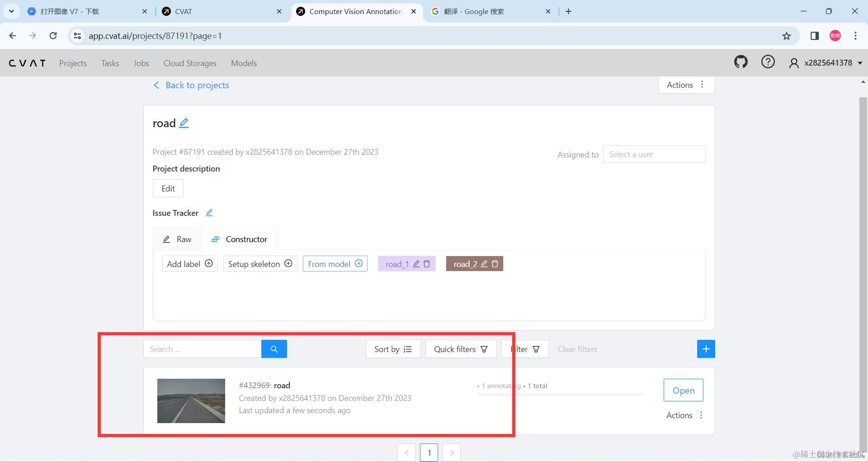Open a new browser tab
Screen dimensions: 868x462
click(x=568, y=11)
